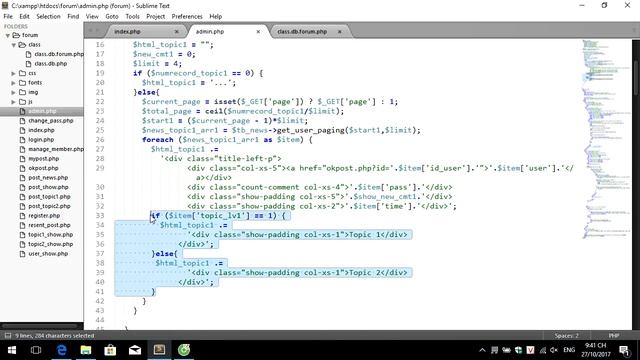The height and width of the screenshot is (360, 640).
Task: Click the css folder icon
Action: (22, 73)
